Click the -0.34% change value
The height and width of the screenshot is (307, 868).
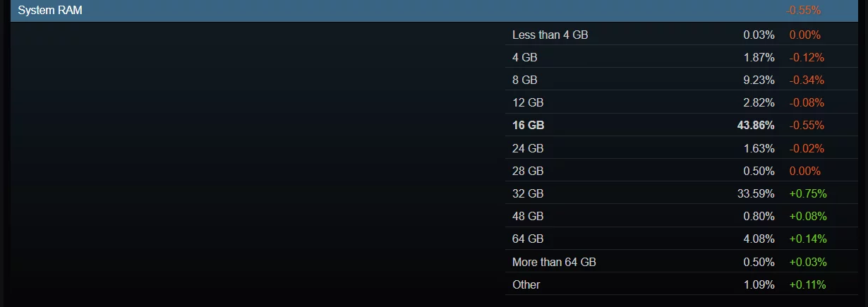click(x=807, y=80)
